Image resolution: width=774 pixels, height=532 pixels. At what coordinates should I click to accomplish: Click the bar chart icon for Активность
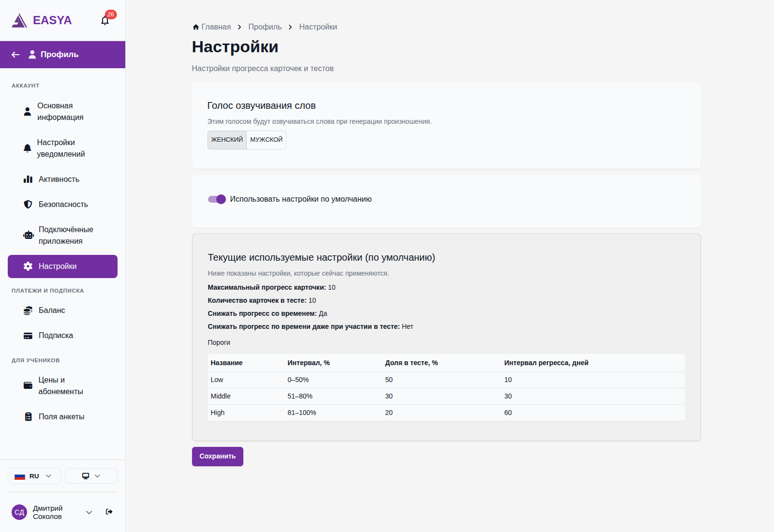[x=28, y=179]
